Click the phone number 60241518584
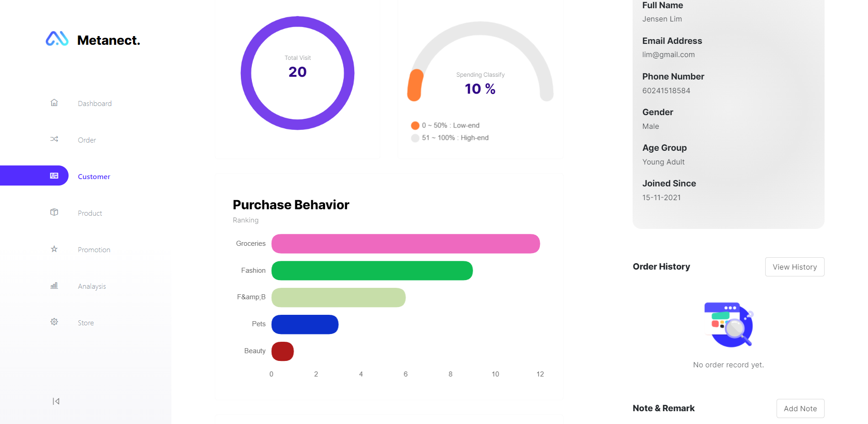 pyautogui.click(x=666, y=90)
